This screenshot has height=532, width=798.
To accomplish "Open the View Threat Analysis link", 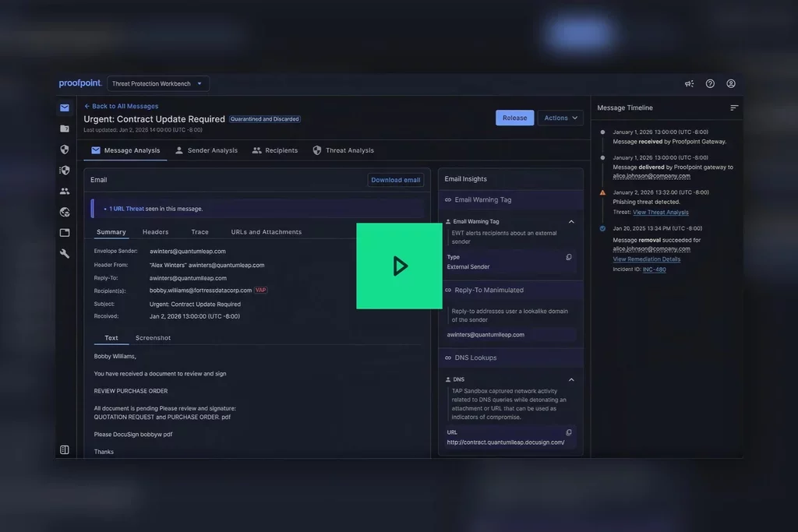I will coord(661,213).
